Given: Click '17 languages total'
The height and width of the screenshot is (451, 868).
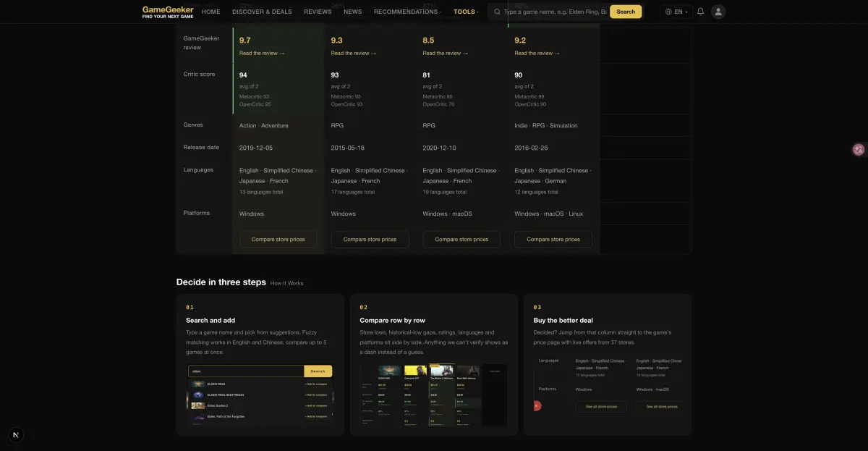Looking at the screenshot, I should click(353, 192).
